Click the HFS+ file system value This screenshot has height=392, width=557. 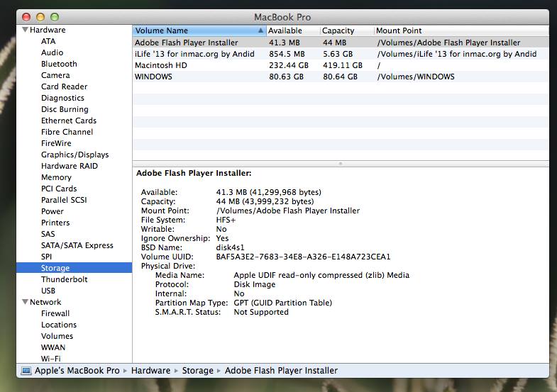click(226, 220)
